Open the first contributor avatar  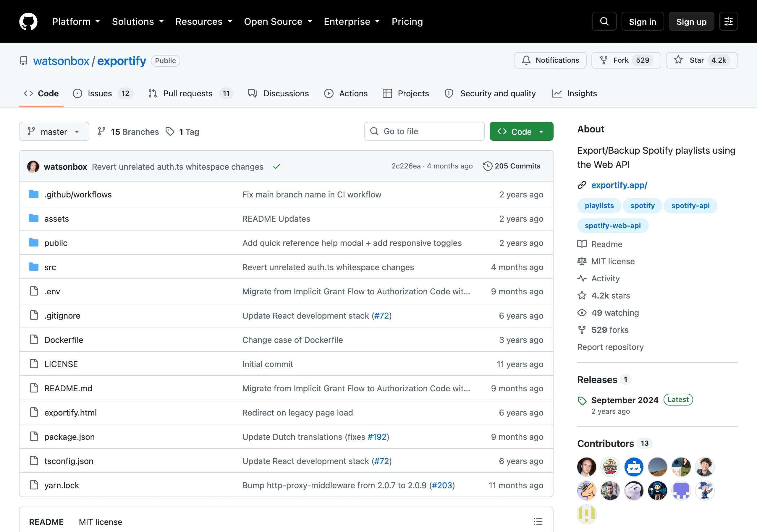coord(587,467)
